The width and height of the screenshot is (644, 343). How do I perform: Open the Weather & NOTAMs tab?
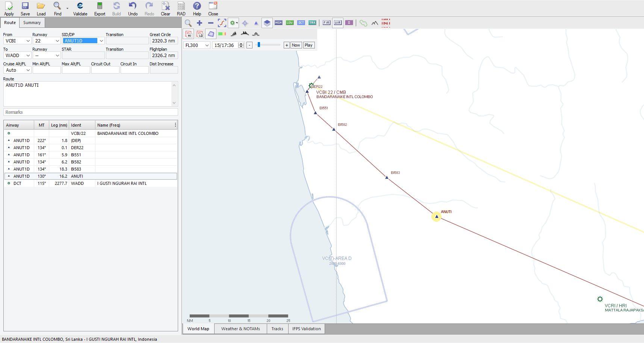coord(240,329)
